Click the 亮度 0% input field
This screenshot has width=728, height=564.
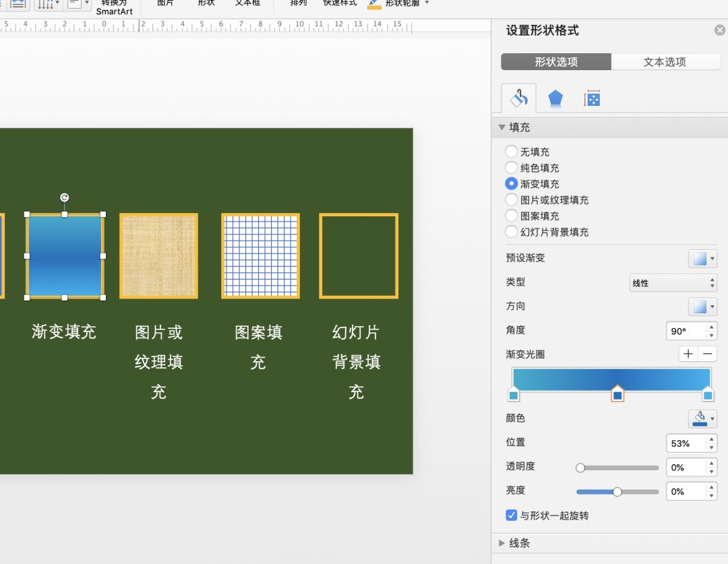coord(686,492)
